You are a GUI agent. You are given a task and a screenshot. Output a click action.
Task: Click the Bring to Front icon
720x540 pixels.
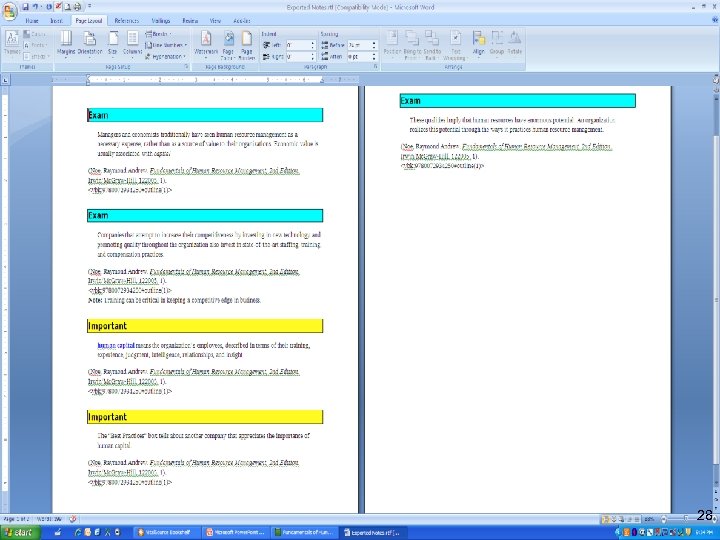[412, 45]
